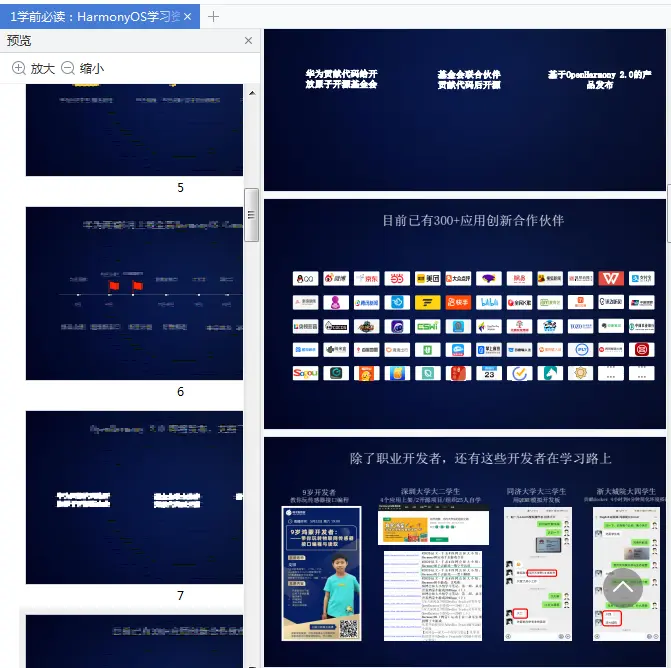Click the 腾讯新闻 logo
Viewport: 671px width, 668px height.
(367, 303)
